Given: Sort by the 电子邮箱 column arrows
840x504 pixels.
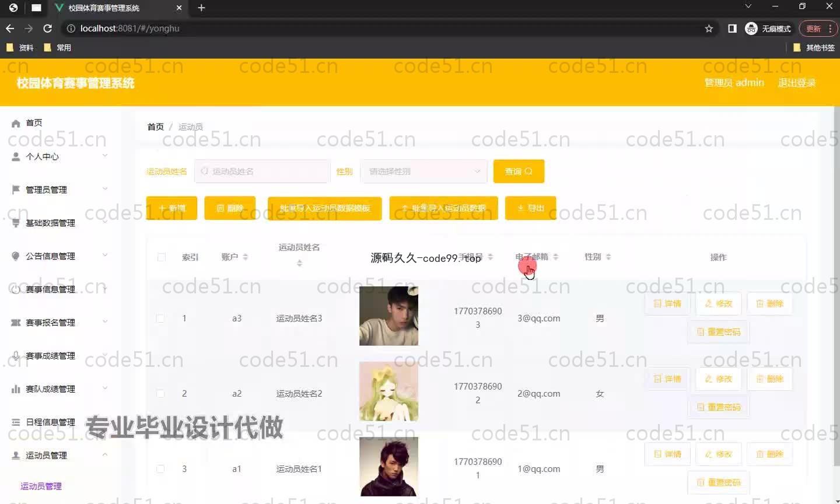Looking at the screenshot, I should (x=555, y=257).
